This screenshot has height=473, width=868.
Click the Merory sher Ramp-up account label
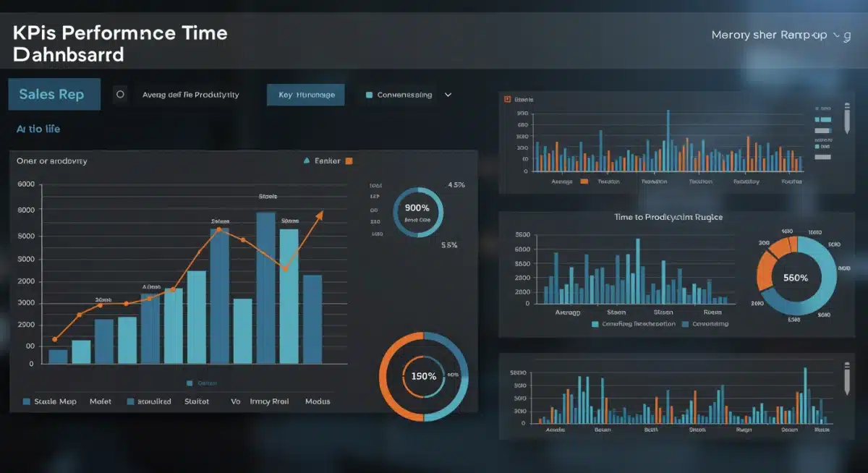(770, 34)
